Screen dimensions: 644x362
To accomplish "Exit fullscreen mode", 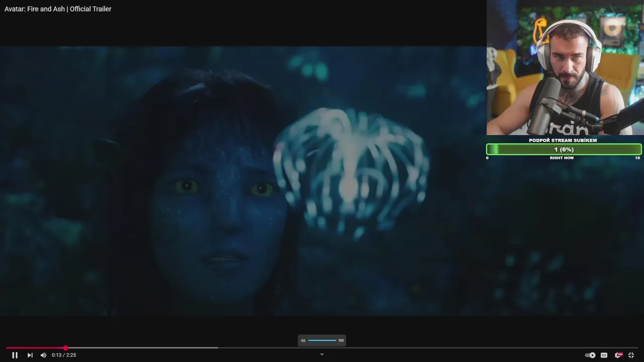I will pos(631,355).
